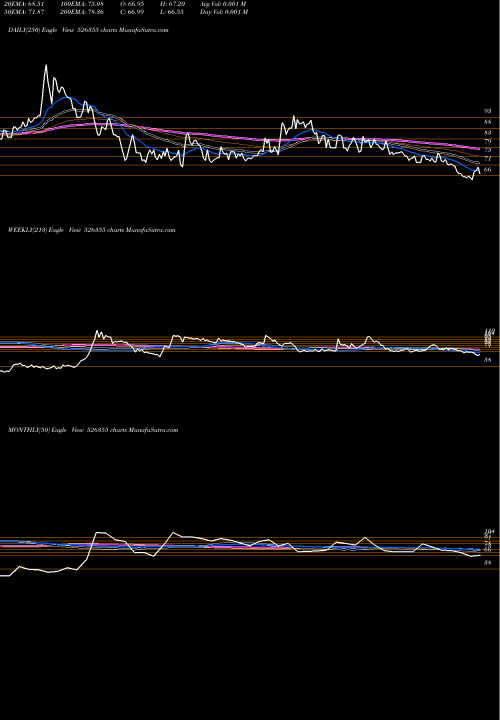The width and height of the screenshot is (500, 720).
Task: Click the last price point on daily chart
Action: point(480,173)
